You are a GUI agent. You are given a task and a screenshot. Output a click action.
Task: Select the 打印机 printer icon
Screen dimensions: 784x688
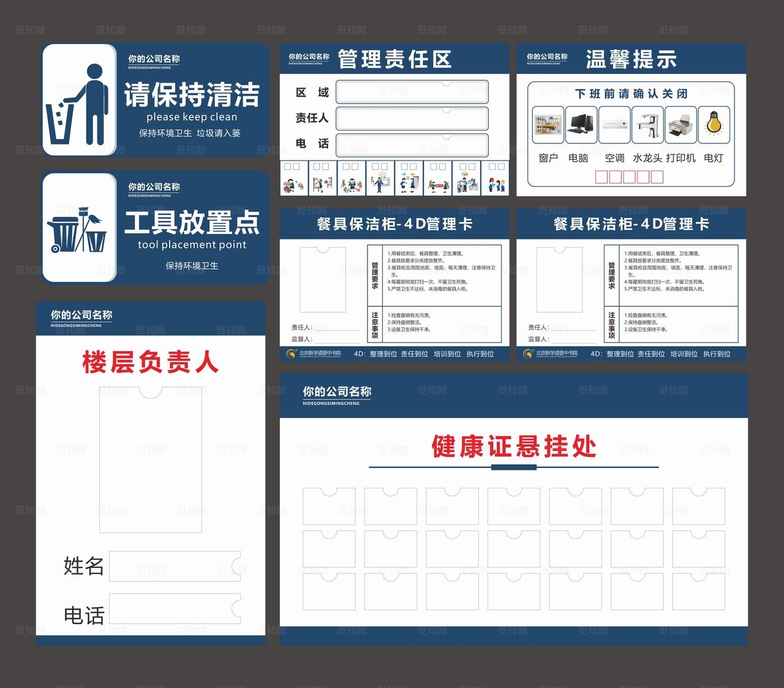[x=681, y=123]
